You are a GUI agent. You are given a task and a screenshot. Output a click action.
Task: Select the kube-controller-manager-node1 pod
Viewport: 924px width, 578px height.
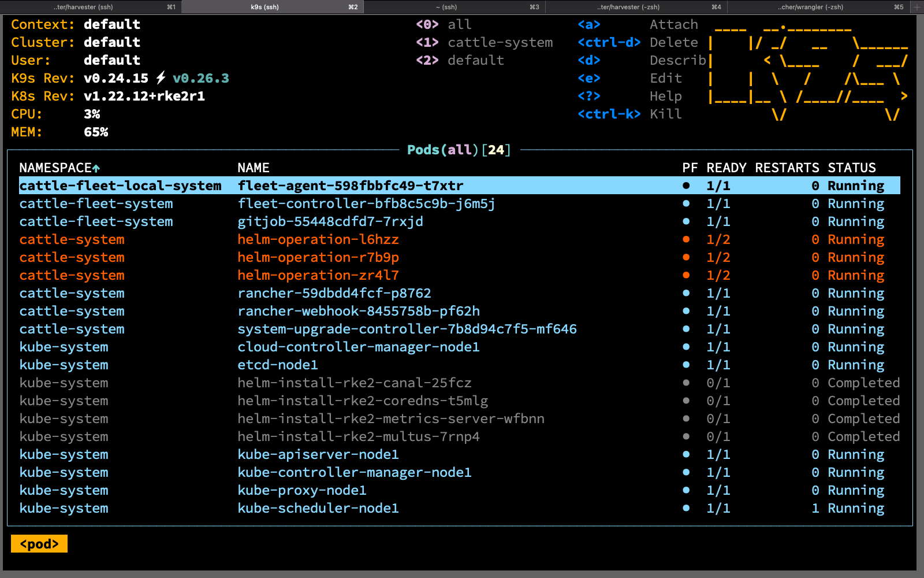pos(355,472)
